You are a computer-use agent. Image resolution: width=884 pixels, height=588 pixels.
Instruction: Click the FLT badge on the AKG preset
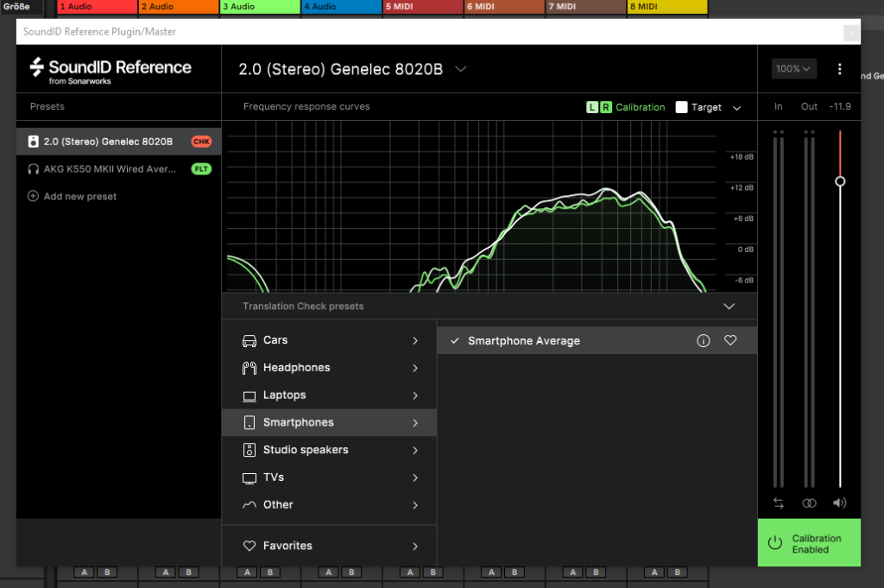(201, 169)
